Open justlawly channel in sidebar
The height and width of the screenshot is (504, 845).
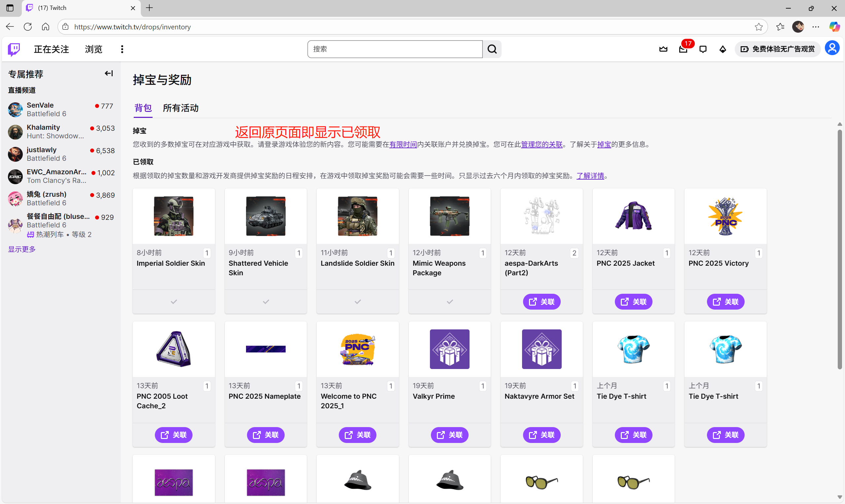pyautogui.click(x=61, y=154)
